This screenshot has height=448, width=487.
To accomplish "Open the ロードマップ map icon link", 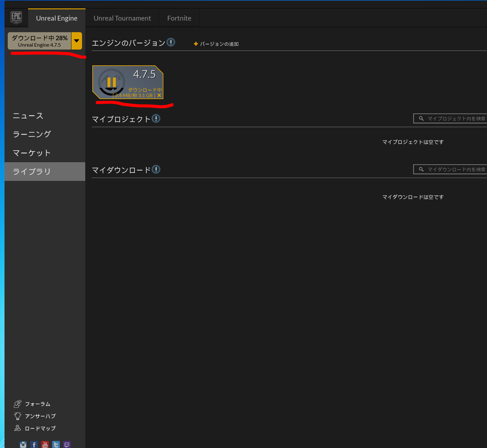I will (17, 428).
